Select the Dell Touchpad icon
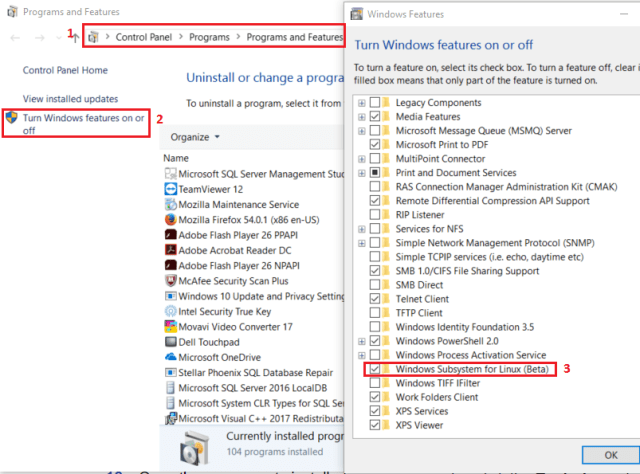This screenshot has width=640, height=474. click(170, 342)
